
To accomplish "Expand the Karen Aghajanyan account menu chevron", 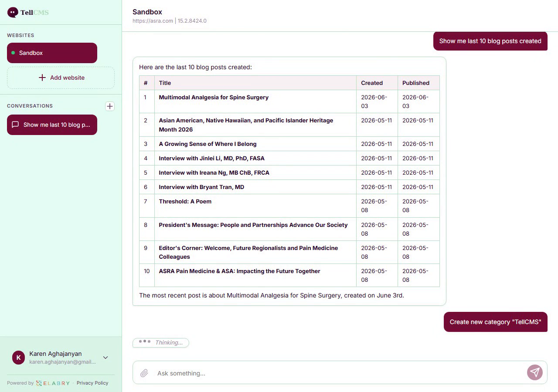I will 105,358.
